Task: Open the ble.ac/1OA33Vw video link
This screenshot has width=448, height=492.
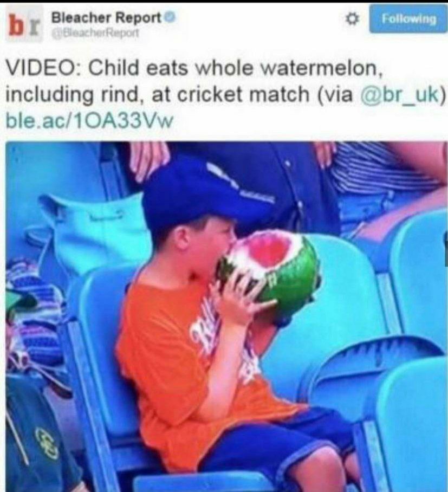Action: pyautogui.click(x=90, y=120)
